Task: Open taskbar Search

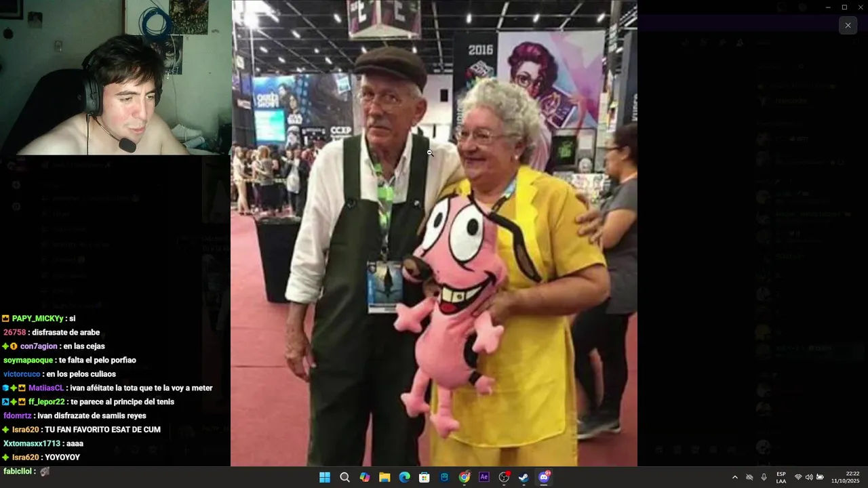Action: pos(344,477)
